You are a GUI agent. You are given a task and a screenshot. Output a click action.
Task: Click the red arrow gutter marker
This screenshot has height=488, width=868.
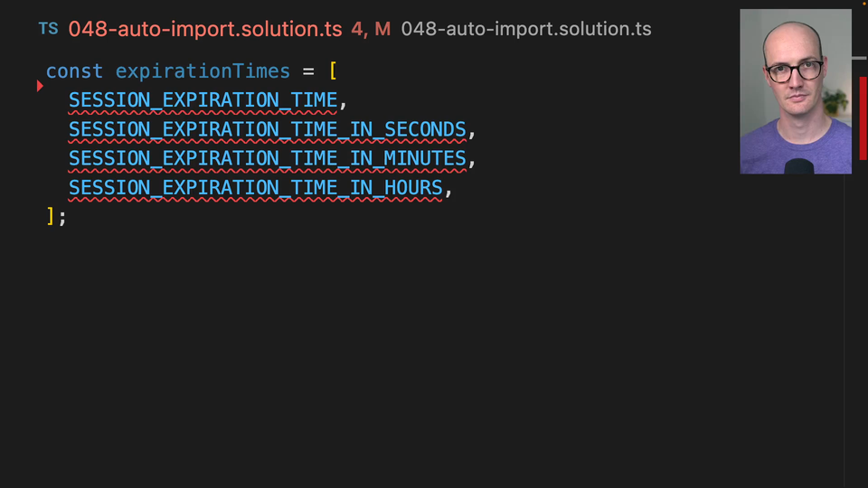pyautogui.click(x=40, y=86)
